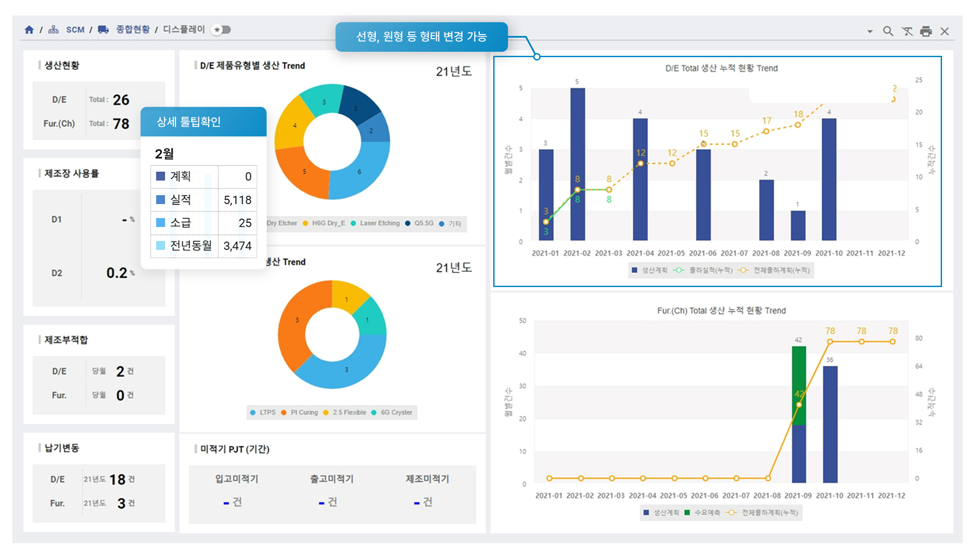Print the dashboard with printer icon
Image resolution: width=976 pixels, height=560 pixels.
click(x=925, y=31)
